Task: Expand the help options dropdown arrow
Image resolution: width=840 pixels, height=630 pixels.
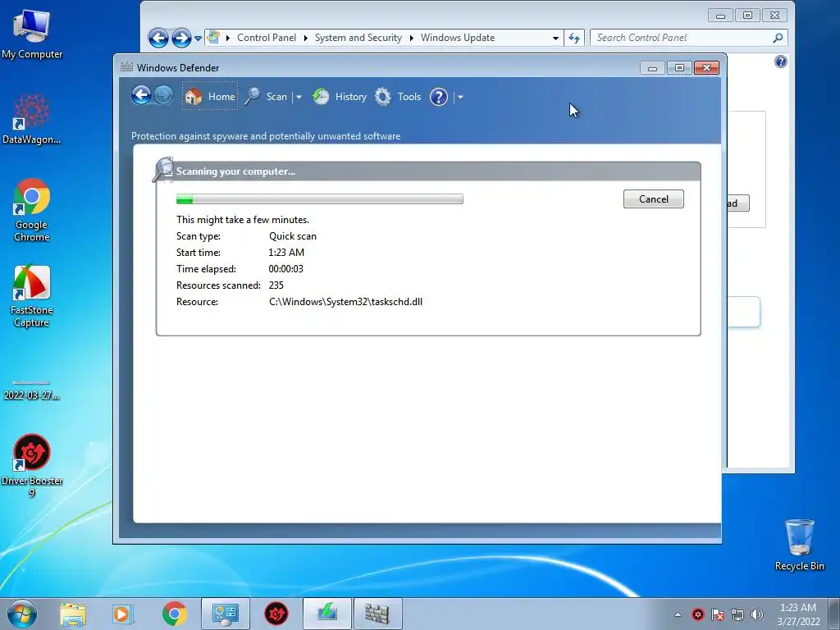Action: coord(460,97)
